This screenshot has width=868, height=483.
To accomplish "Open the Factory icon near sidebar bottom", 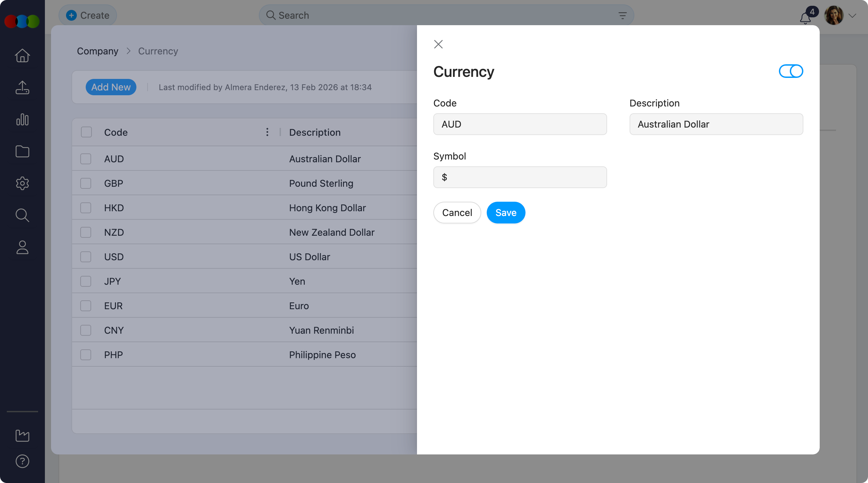I will click(x=22, y=436).
